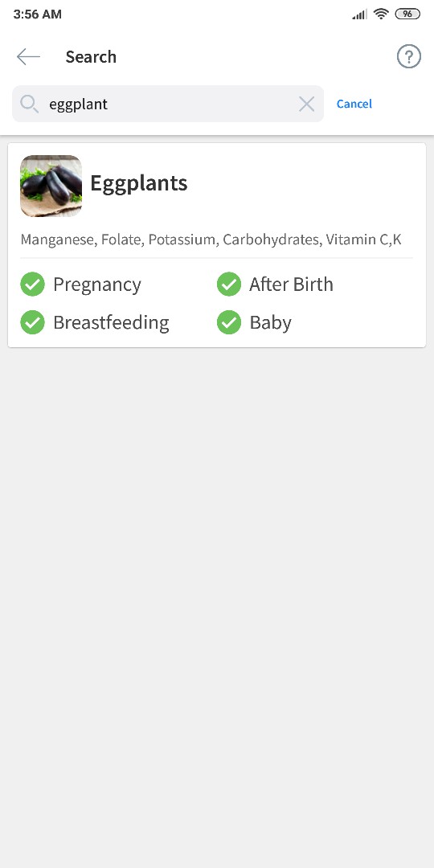The image size is (434, 868).
Task: Select the After Birth label
Action: pyautogui.click(x=291, y=284)
